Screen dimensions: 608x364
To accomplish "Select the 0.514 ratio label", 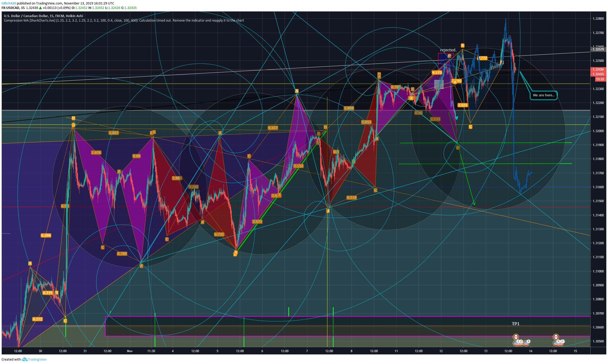I will point(352,198).
